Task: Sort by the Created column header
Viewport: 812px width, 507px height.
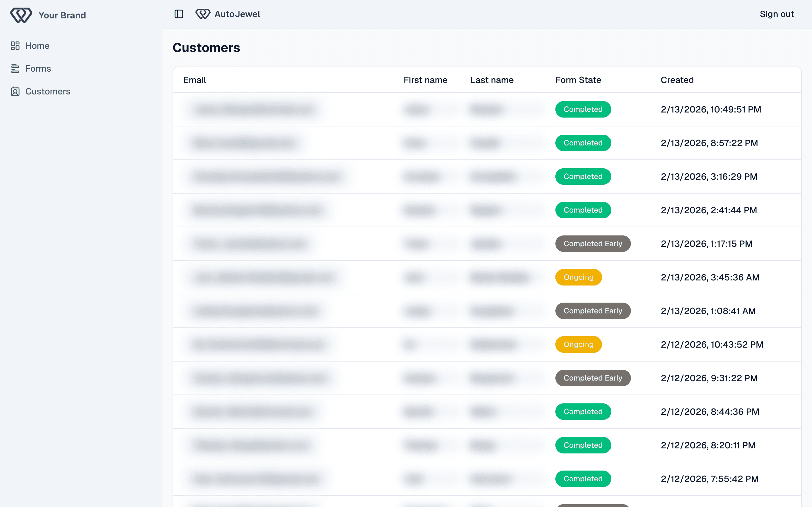Action: tap(677, 80)
